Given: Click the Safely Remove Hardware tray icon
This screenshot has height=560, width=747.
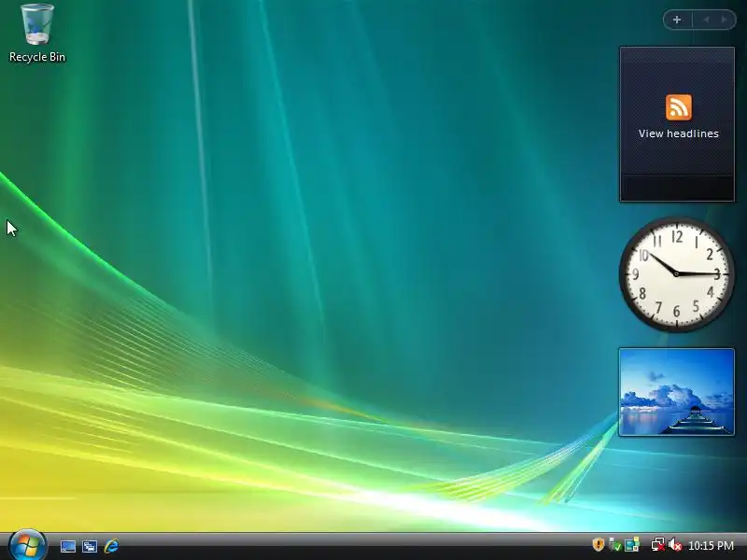Looking at the screenshot, I should click(x=615, y=544).
